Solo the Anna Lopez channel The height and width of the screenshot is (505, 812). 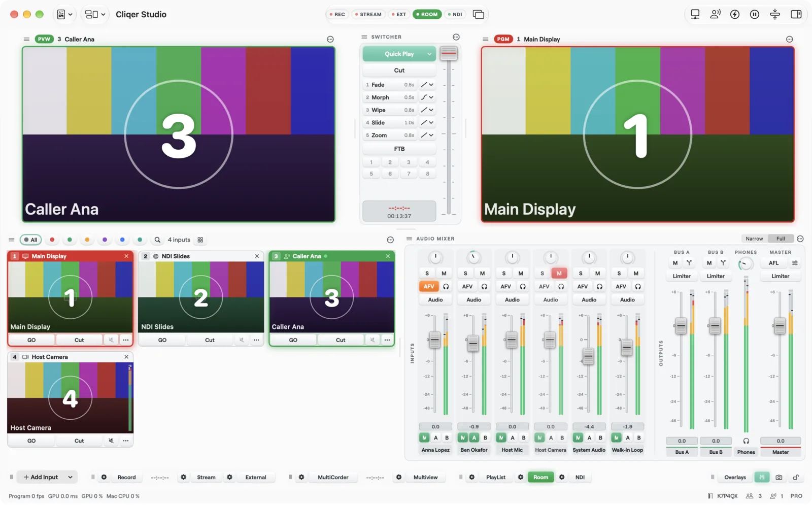tap(427, 273)
